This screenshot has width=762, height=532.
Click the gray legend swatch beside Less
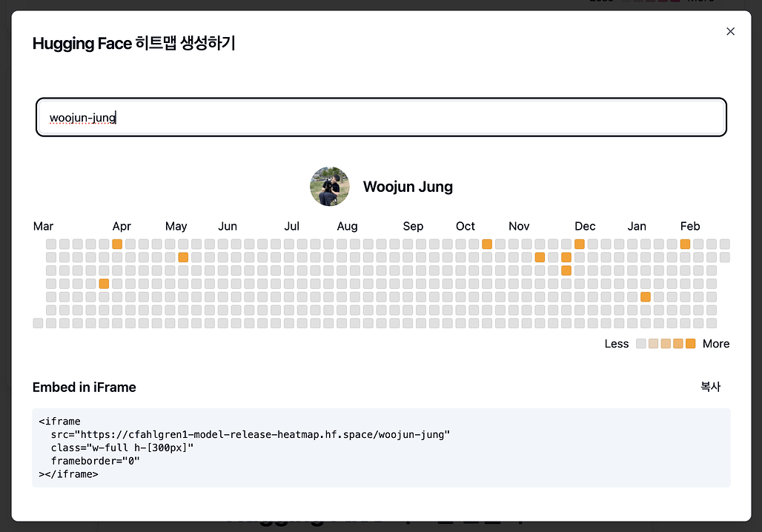640,344
